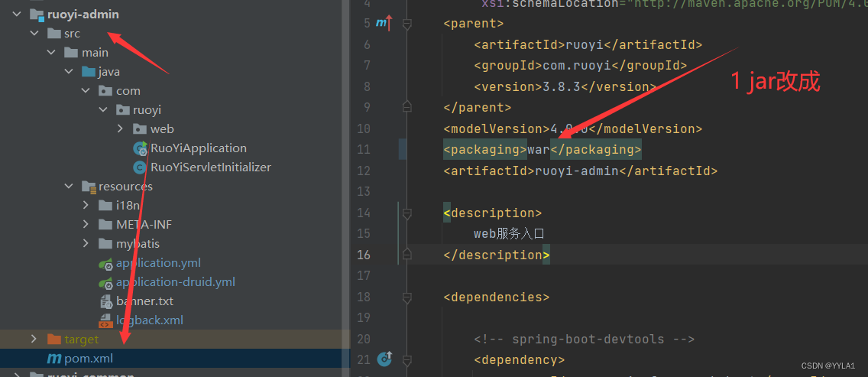
Task: Select the resources folder icon
Action: [89, 187]
